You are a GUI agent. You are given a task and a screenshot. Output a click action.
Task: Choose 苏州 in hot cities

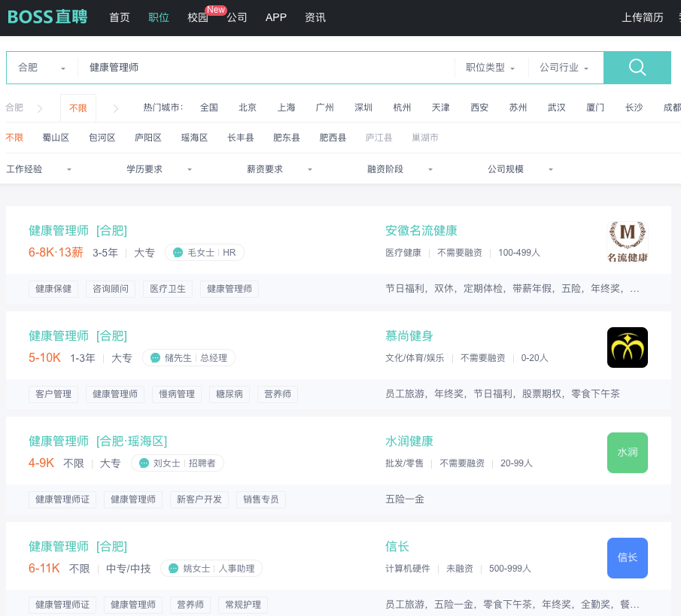tap(518, 108)
